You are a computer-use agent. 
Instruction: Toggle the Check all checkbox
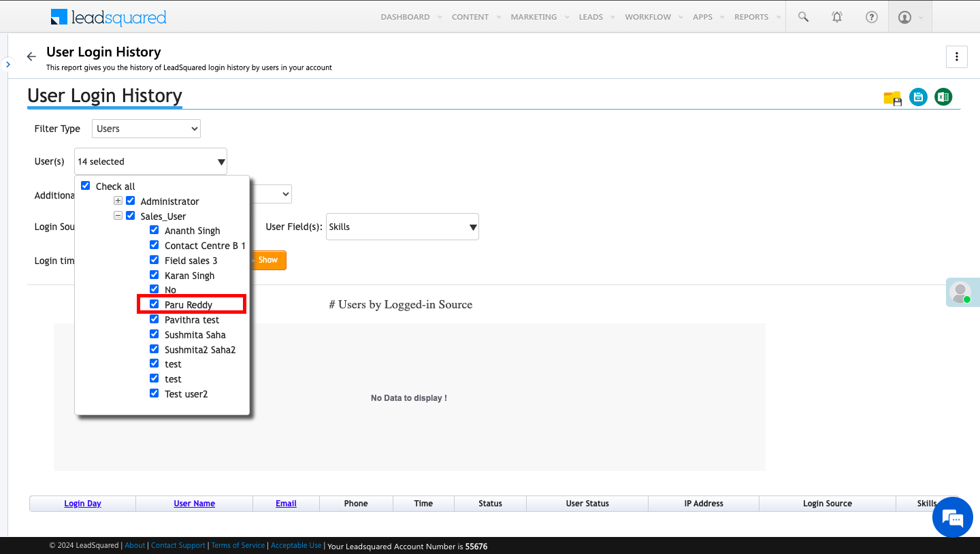86,186
